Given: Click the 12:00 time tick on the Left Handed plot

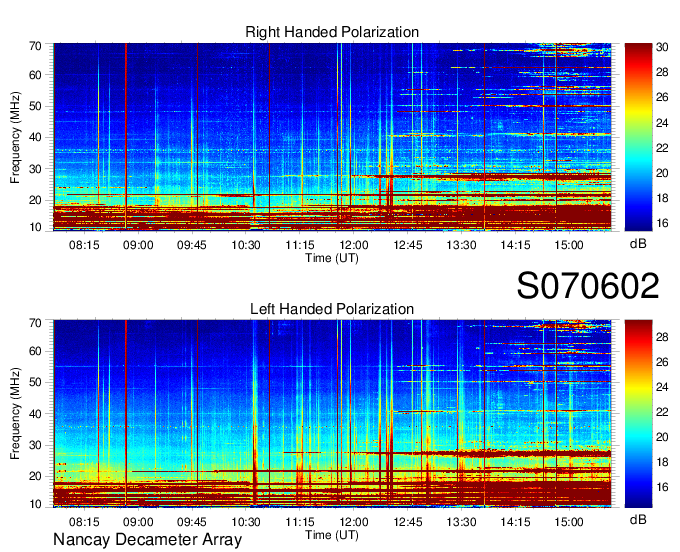Looking at the screenshot, I should point(354,522).
